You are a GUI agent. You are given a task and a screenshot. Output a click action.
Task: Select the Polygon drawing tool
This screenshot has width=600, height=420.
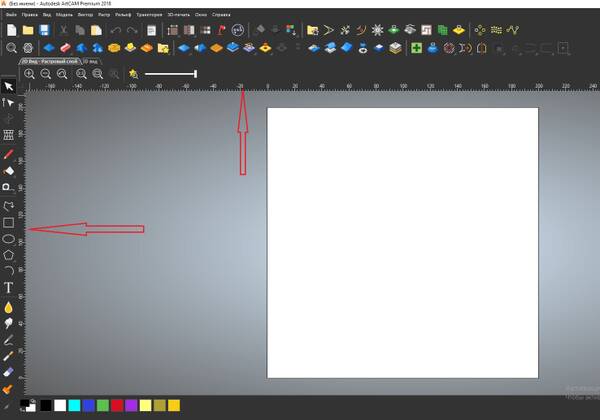pos(8,255)
